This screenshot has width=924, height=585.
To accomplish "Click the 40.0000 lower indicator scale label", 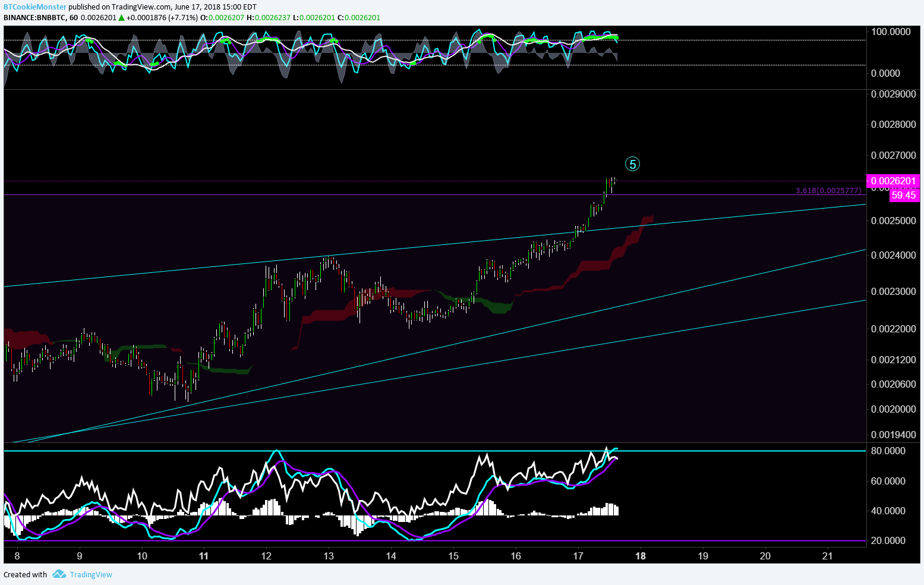I will [x=888, y=511].
